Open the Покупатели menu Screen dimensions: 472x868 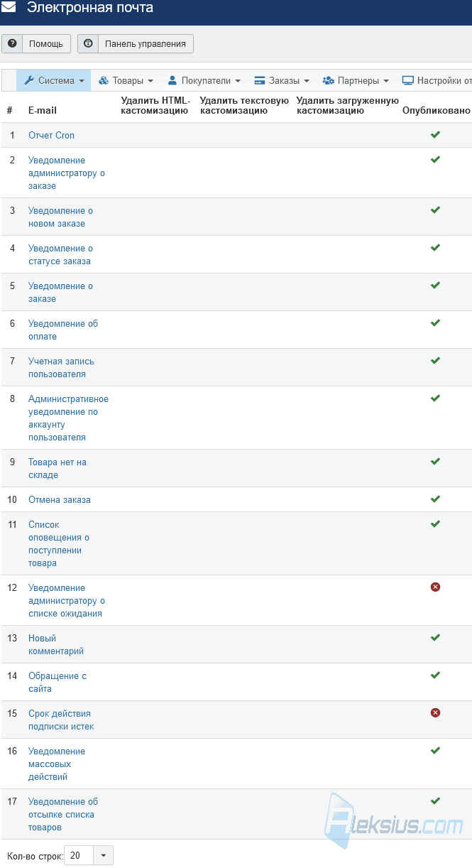[x=204, y=80]
